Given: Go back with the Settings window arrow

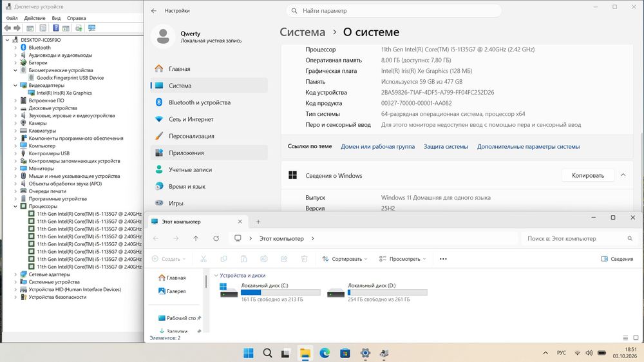Looking at the screenshot, I should point(154,11).
